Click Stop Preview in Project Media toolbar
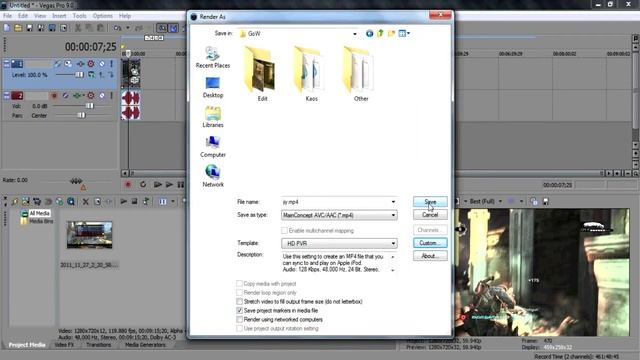 point(134,201)
